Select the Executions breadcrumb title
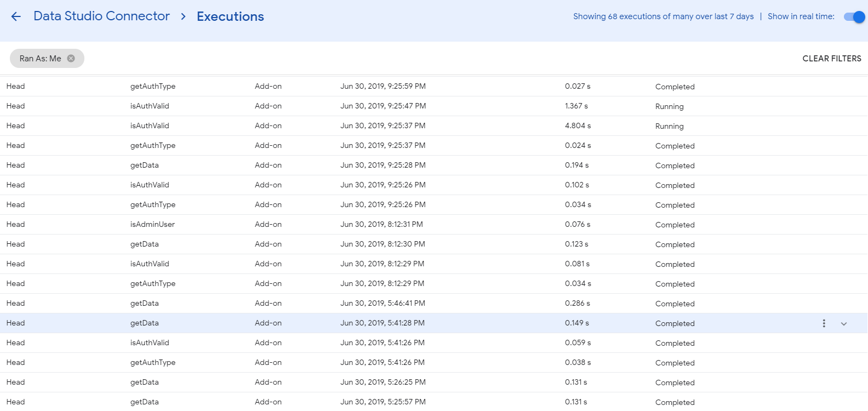Viewport: 868px width, 411px height. (x=230, y=17)
